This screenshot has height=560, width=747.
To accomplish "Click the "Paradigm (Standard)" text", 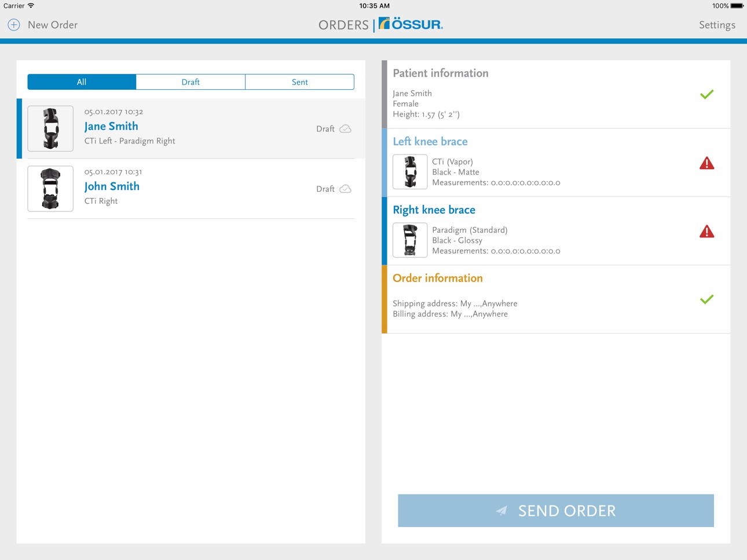I will (x=470, y=230).
